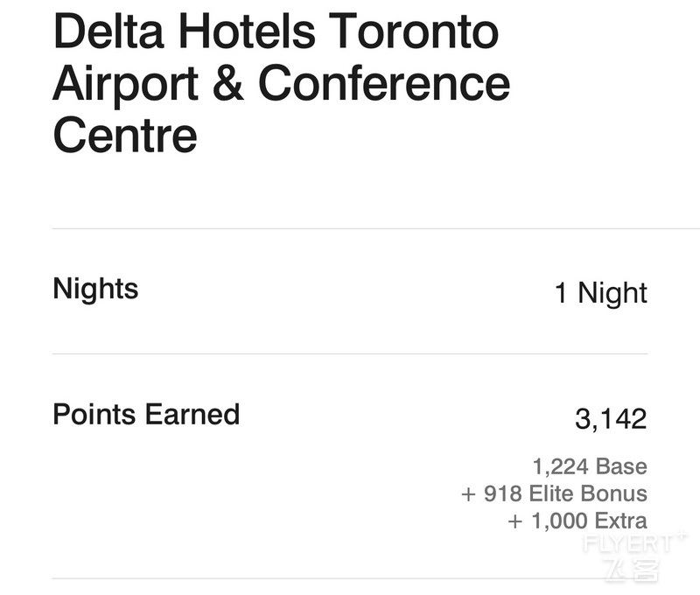Select the Points Earned label

pyautogui.click(x=146, y=414)
